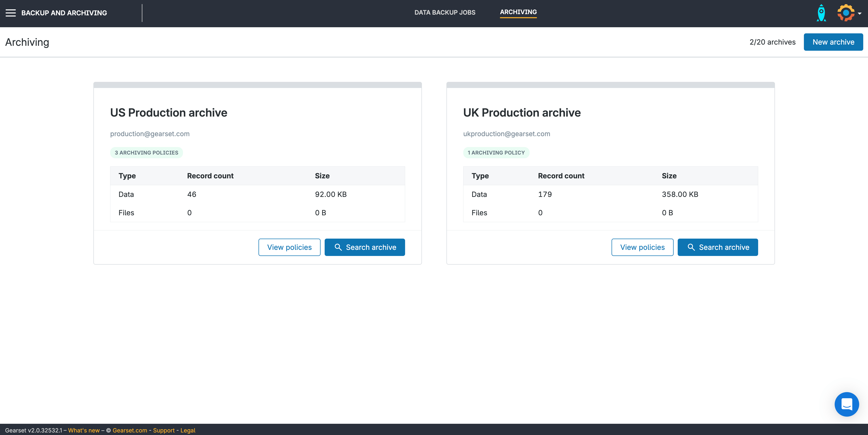The width and height of the screenshot is (868, 435).
Task: Select the Archiving tab
Action: tap(518, 12)
